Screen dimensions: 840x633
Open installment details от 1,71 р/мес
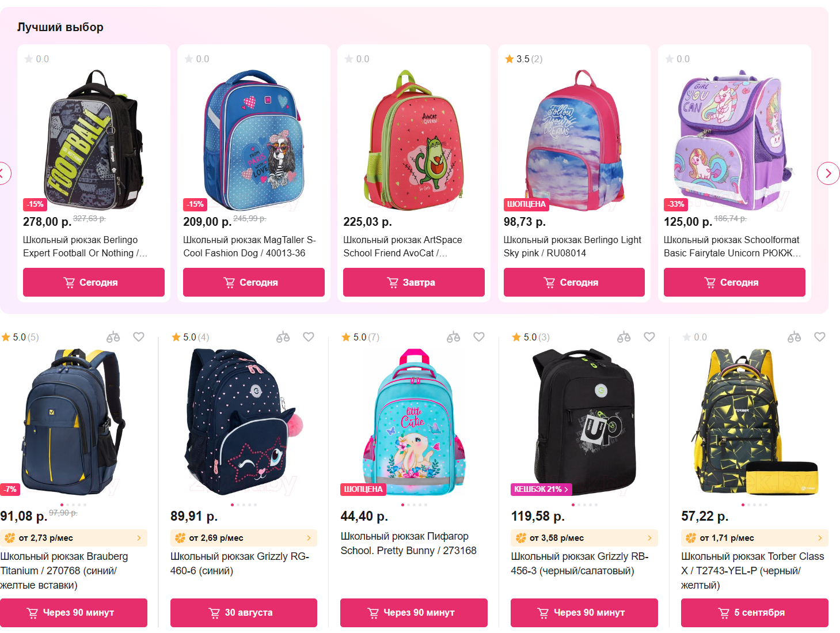pyautogui.click(x=754, y=538)
